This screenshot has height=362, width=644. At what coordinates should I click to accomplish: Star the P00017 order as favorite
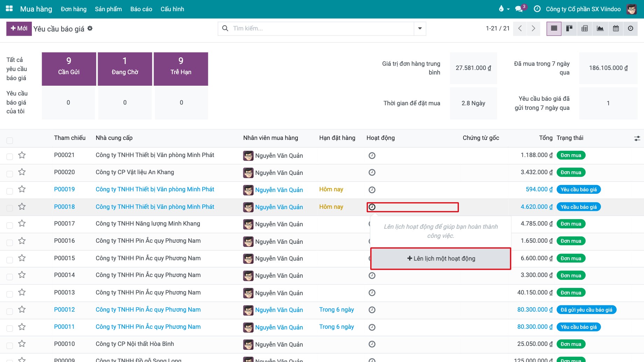click(x=22, y=223)
